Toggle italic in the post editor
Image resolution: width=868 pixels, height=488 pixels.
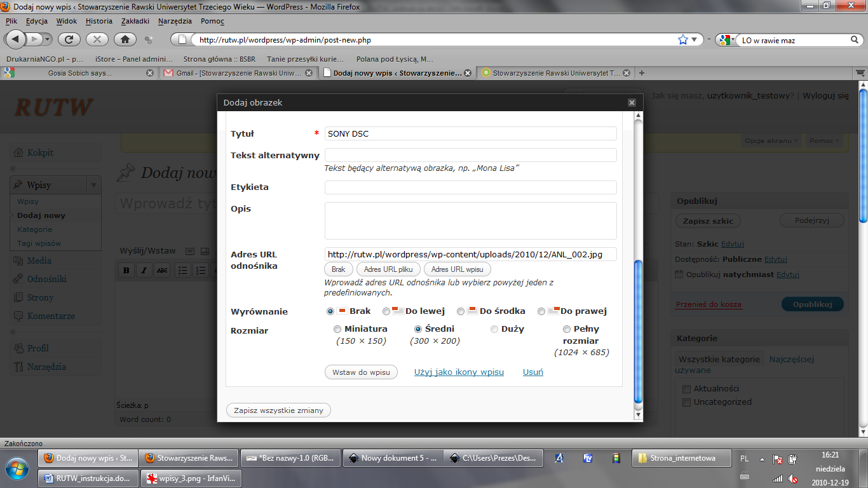point(144,271)
